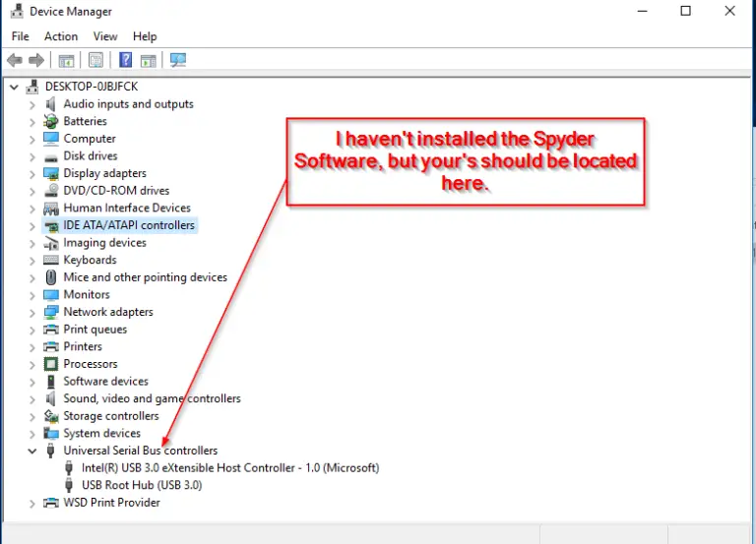Select the Processors label
This screenshot has width=756, height=544.
point(91,364)
